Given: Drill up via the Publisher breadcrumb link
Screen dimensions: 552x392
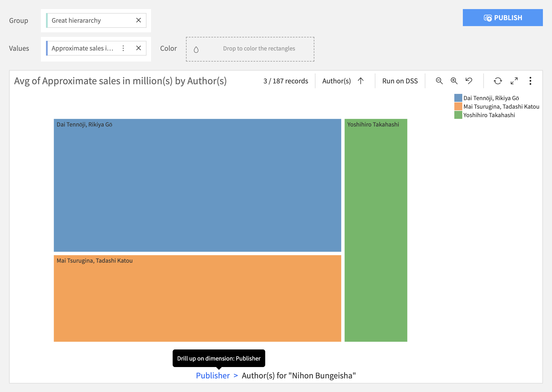Looking at the screenshot, I should point(213,376).
